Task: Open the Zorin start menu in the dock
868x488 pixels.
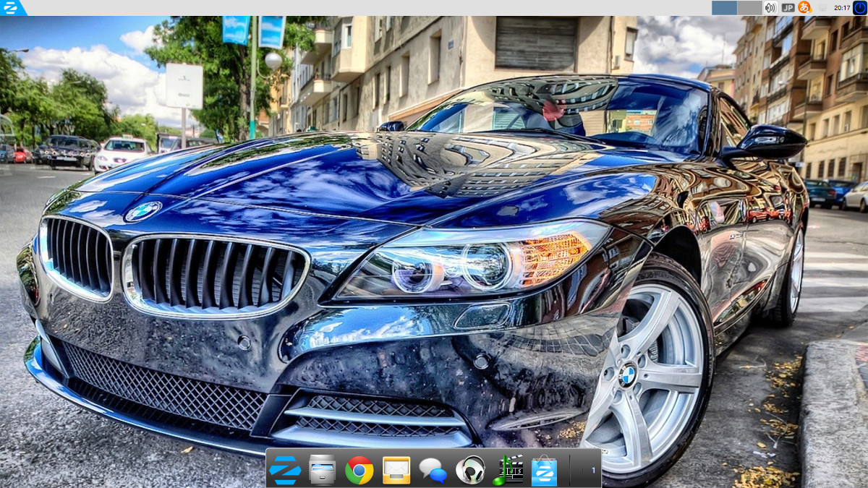Action: point(284,470)
